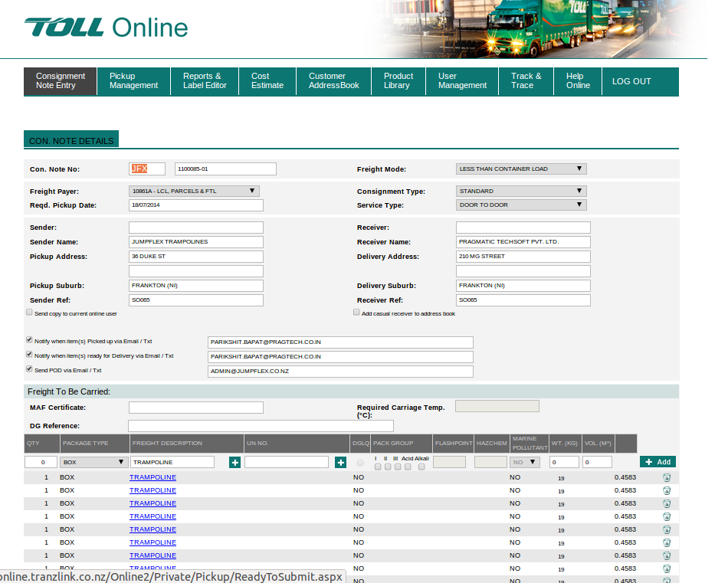Click the MAF Certificate field
728x583 pixels.
[196, 408]
